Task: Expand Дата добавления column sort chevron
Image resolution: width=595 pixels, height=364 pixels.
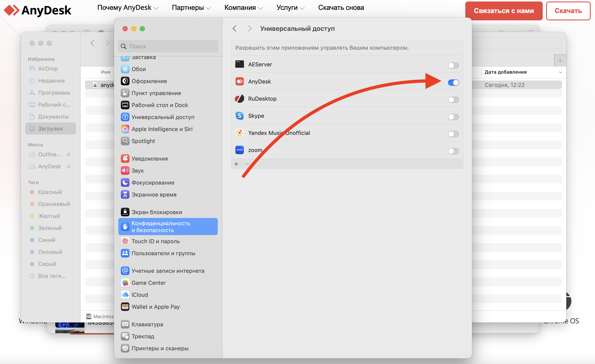Action: point(560,72)
